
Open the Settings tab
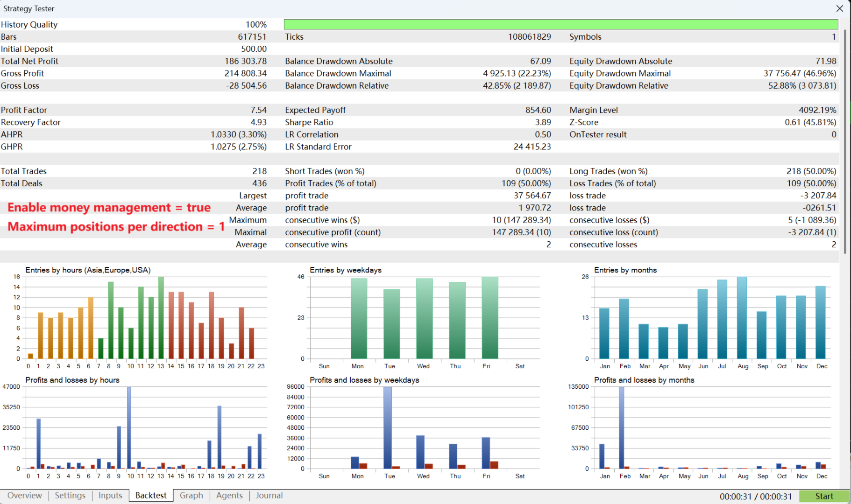(70, 496)
